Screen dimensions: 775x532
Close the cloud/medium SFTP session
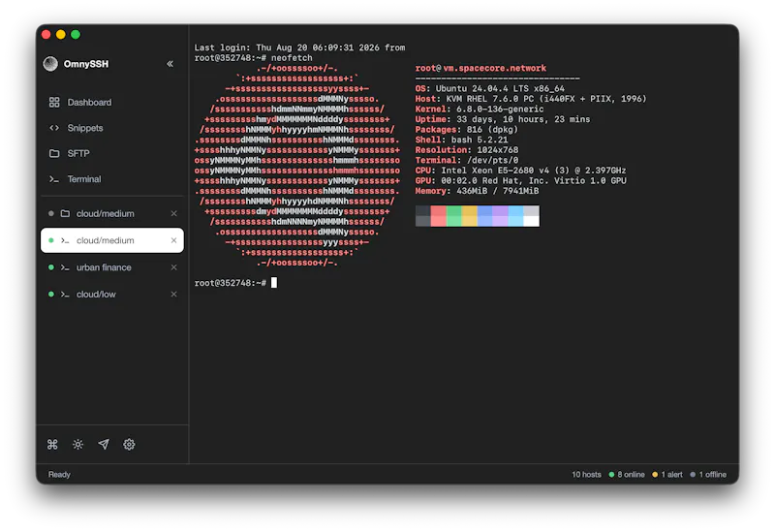(x=174, y=213)
